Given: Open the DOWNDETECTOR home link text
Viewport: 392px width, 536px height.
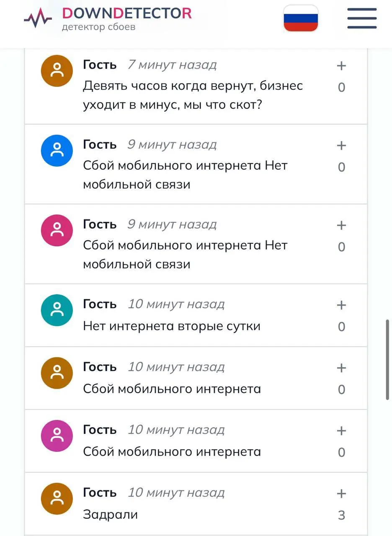Looking at the screenshot, I should click(127, 13).
